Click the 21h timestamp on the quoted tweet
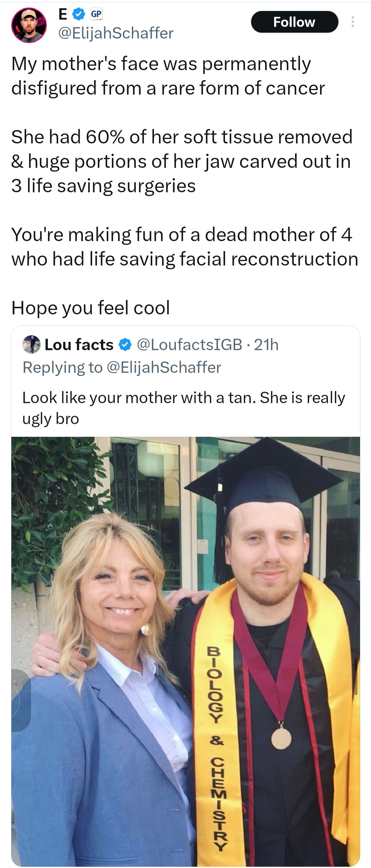The height and width of the screenshot is (868, 371). (266, 345)
